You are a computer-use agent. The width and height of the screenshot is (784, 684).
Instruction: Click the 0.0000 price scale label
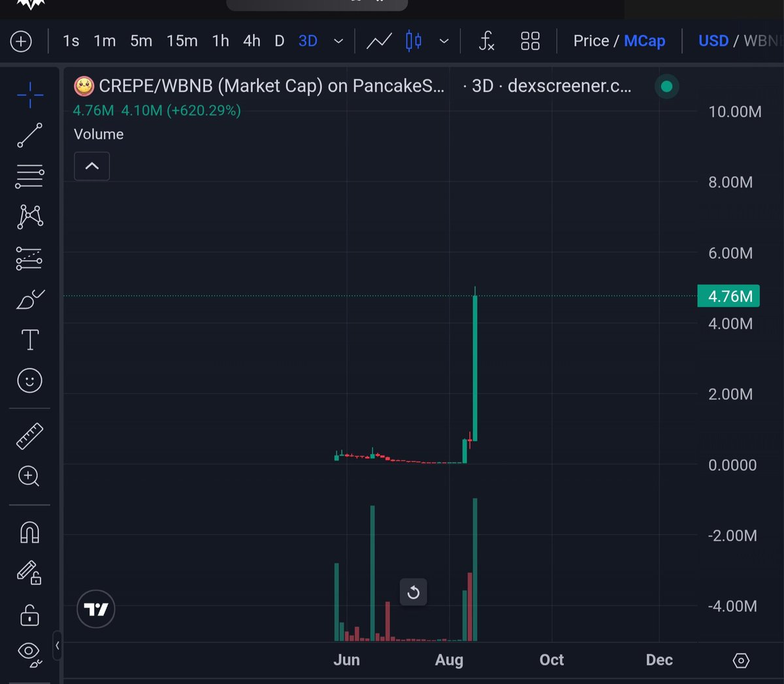732,465
